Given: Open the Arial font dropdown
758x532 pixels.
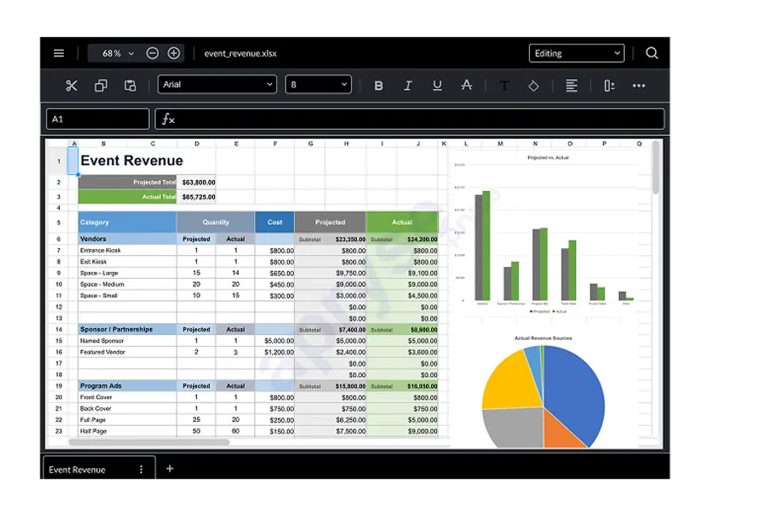Looking at the screenshot, I should click(217, 84).
